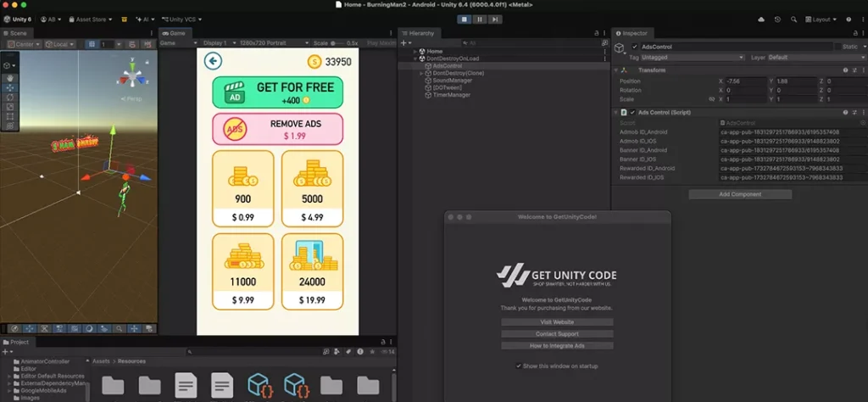
Task: Select SoundManager in Hierarchy
Action: click(x=452, y=81)
